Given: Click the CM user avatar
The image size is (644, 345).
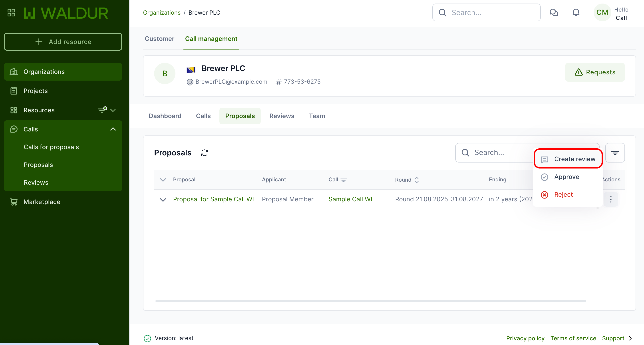Looking at the screenshot, I should [x=602, y=12].
